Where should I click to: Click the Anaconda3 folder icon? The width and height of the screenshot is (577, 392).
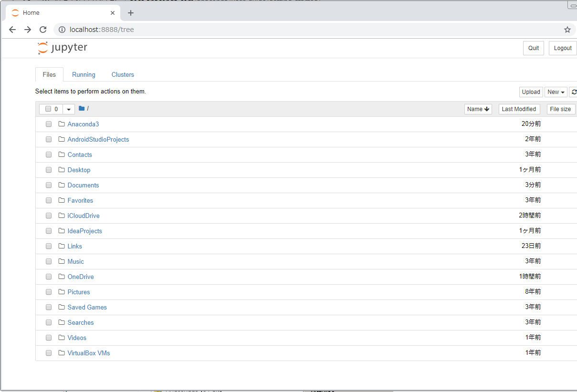(x=62, y=124)
